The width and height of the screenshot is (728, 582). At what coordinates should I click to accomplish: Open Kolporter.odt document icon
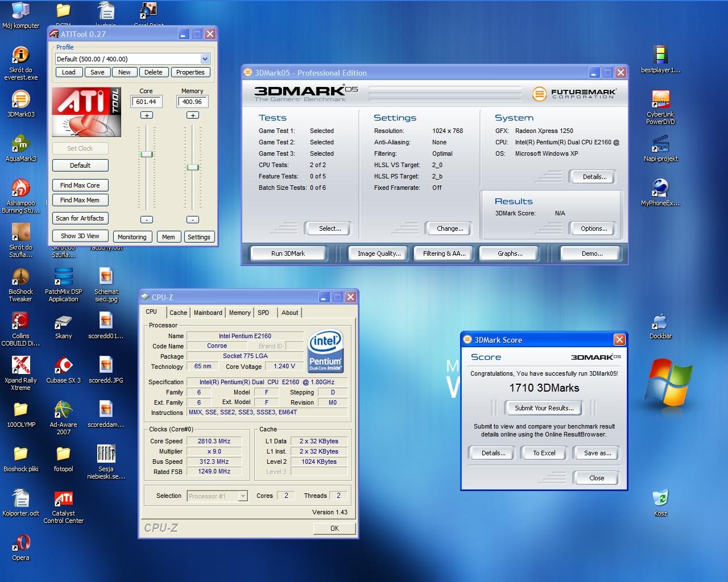pyautogui.click(x=20, y=502)
